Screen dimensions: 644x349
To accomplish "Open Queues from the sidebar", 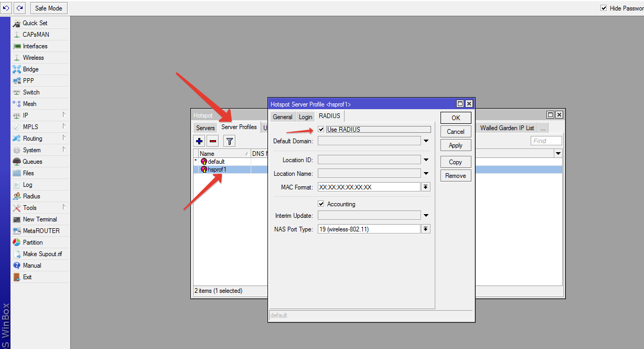I will (32, 162).
